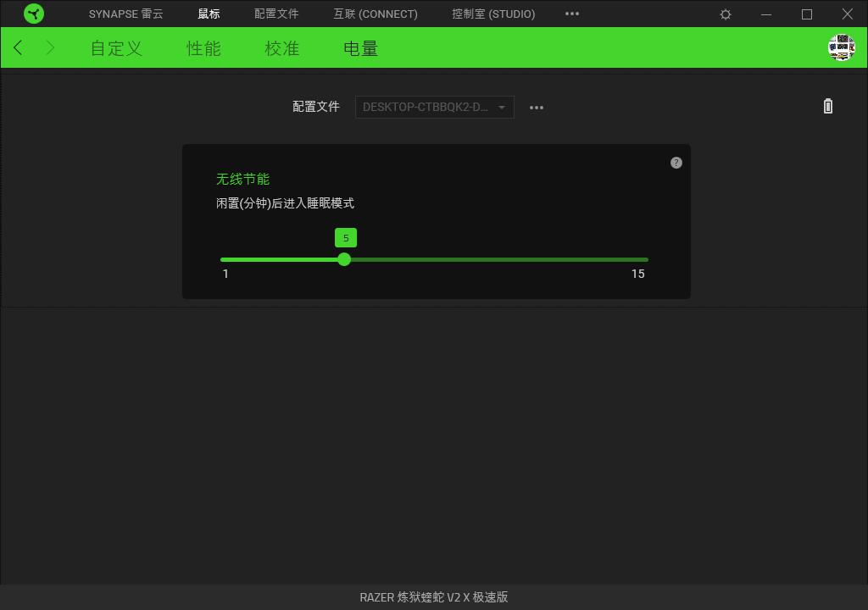Open the 控制室 (STUDIO) menu

coord(492,14)
